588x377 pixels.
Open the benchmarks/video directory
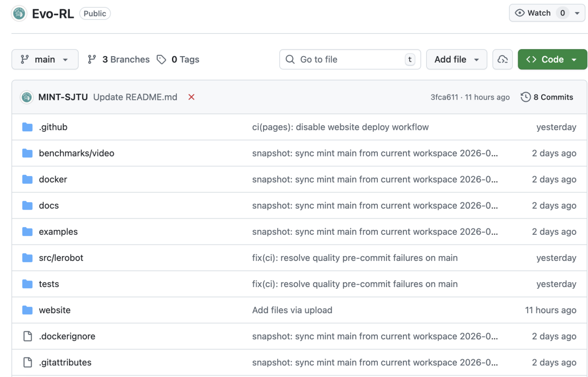(x=76, y=153)
